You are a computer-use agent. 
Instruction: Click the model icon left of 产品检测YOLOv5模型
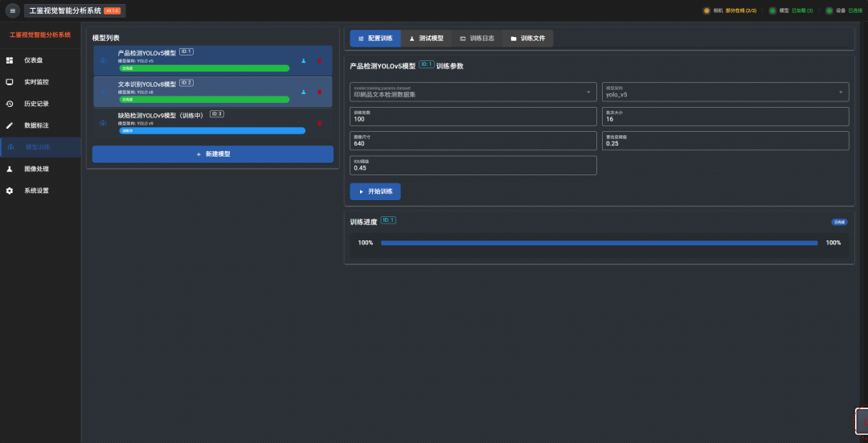[x=103, y=60]
